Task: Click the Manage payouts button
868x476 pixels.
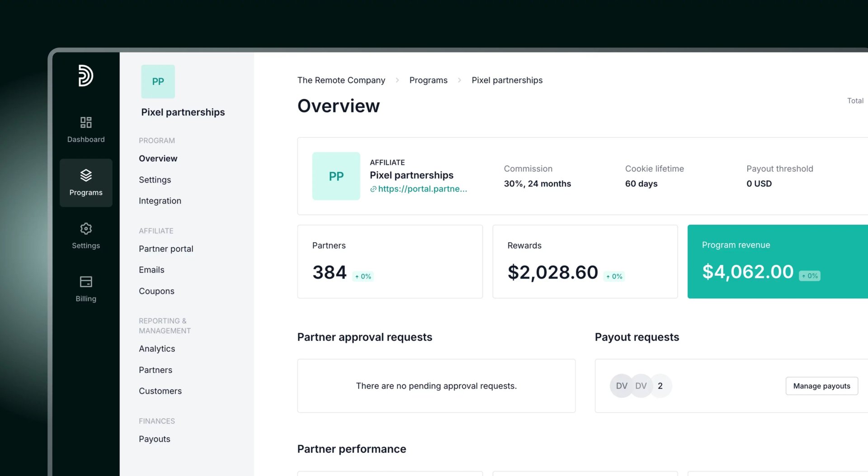Action: (x=821, y=386)
